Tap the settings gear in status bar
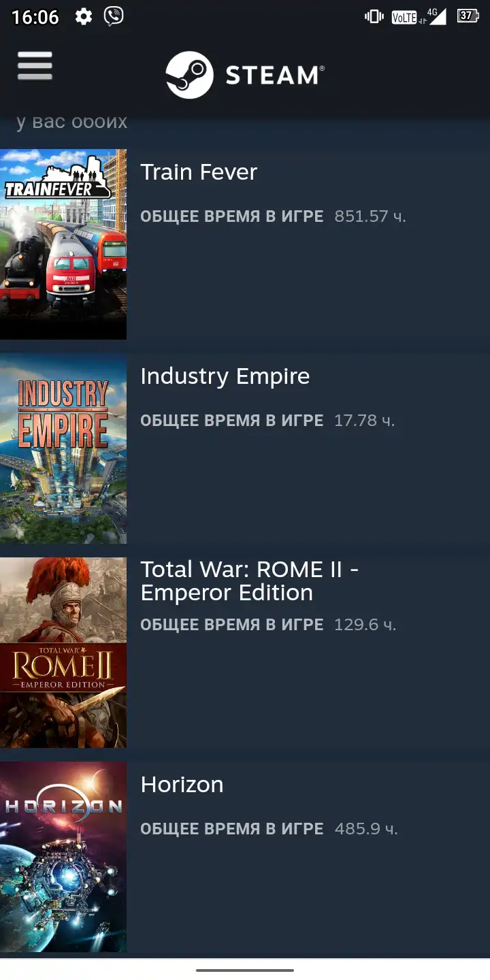Image resolution: width=490 pixels, height=980 pixels. 84,16
